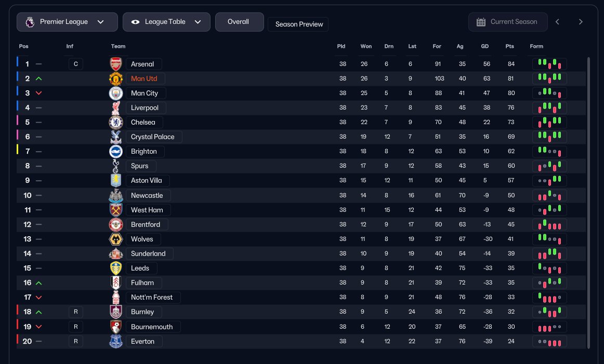604x364 pixels.
Task: Go to next season with right arrow
Action: pos(581,22)
